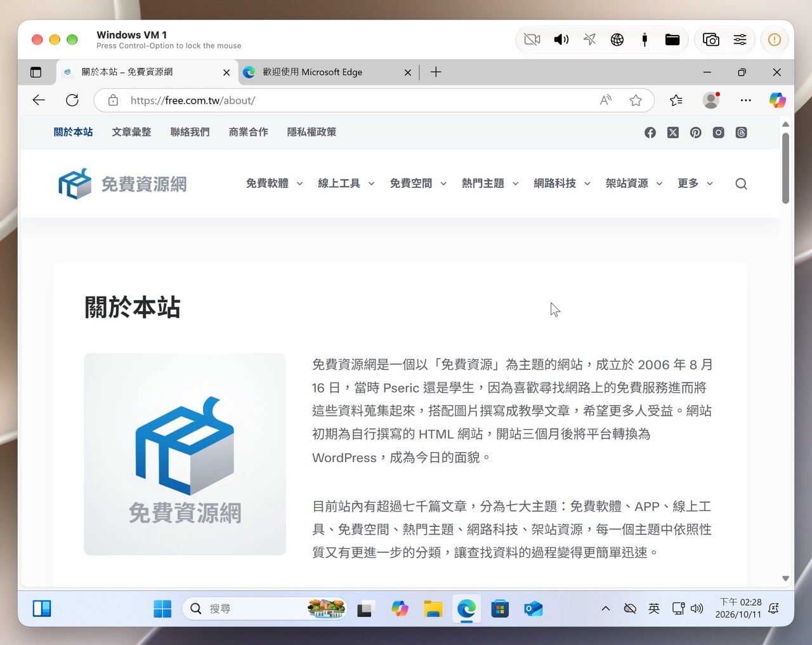The image size is (812, 645).
Task: Click the 免費資源網 header logo
Action: pyautogui.click(x=122, y=184)
